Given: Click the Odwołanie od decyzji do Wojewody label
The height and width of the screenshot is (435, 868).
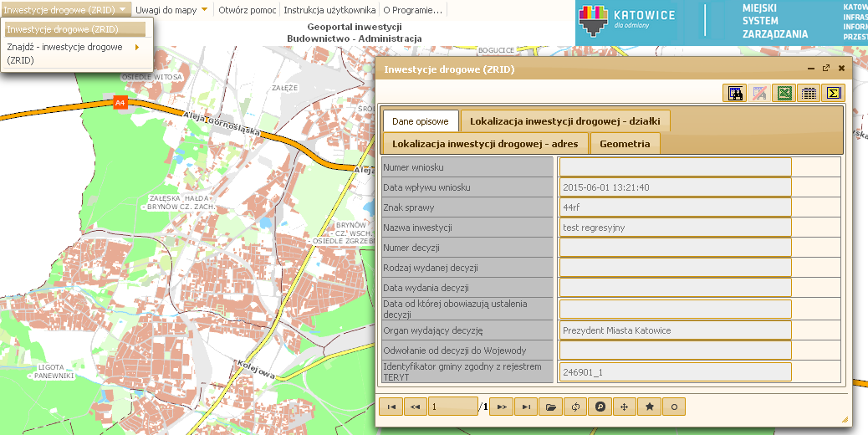Looking at the screenshot, I should pos(454,351).
